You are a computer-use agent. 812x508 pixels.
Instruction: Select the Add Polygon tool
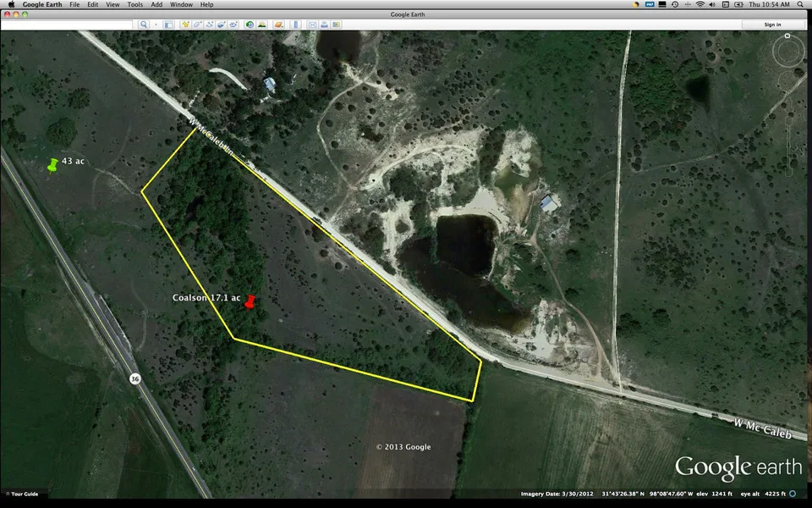tap(196, 25)
